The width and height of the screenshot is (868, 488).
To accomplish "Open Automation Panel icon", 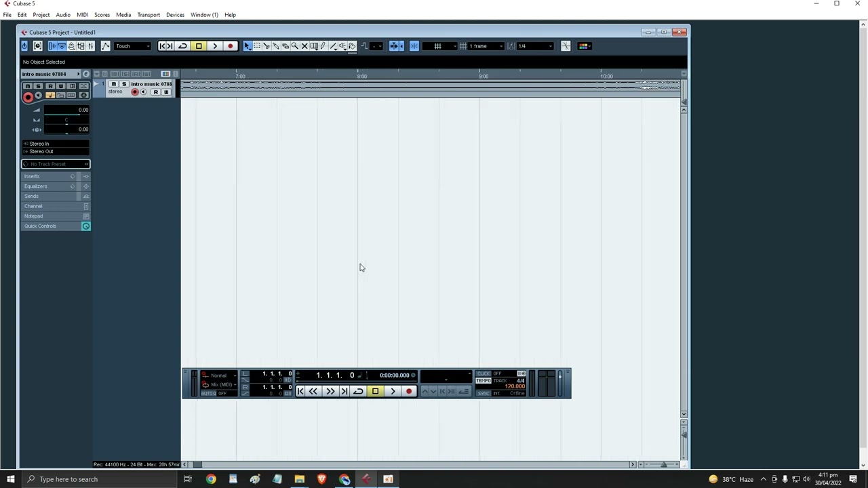I will [x=105, y=46].
